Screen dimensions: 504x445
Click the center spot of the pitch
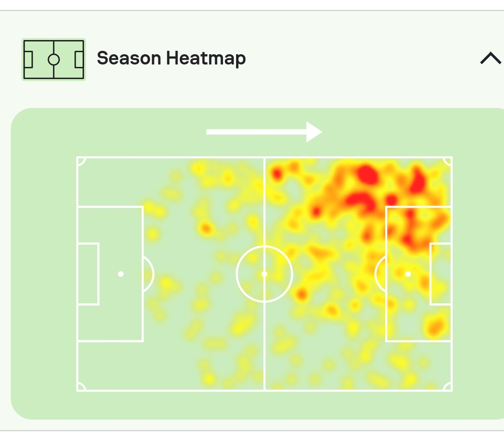tap(264, 274)
